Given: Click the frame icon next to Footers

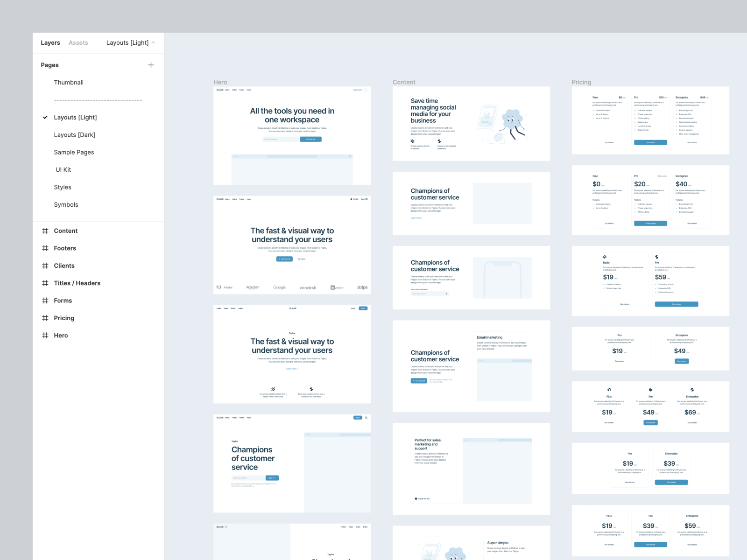Looking at the screenshot, I should (x=46, y=248).
